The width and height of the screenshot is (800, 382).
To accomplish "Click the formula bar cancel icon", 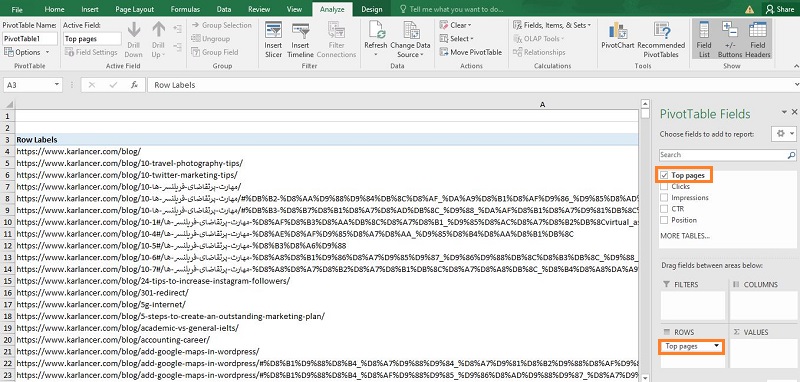I will [92, 85].
